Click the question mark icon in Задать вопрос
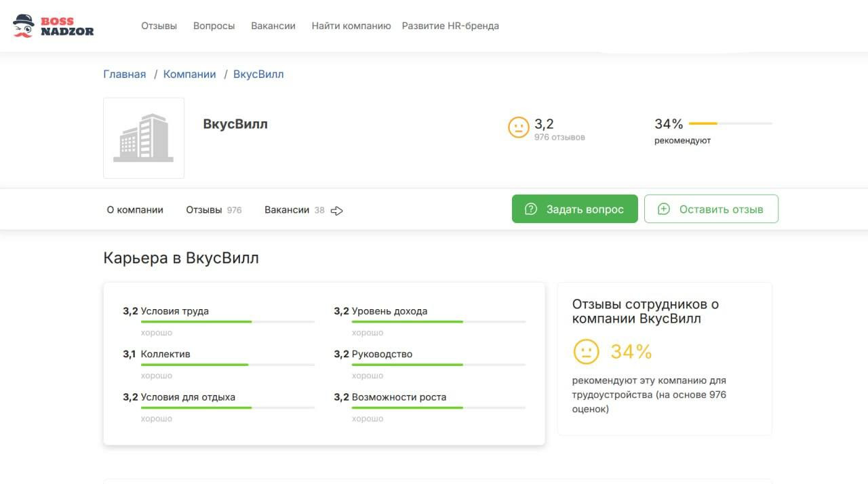868x484 pixels. tap(531, 209)
